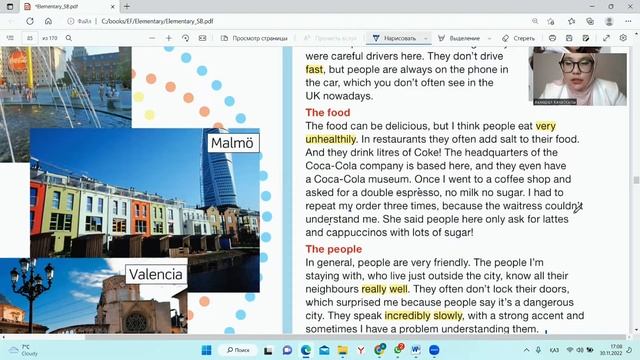
Task: Open Yandex browser on taskbar
Action: 361,350
